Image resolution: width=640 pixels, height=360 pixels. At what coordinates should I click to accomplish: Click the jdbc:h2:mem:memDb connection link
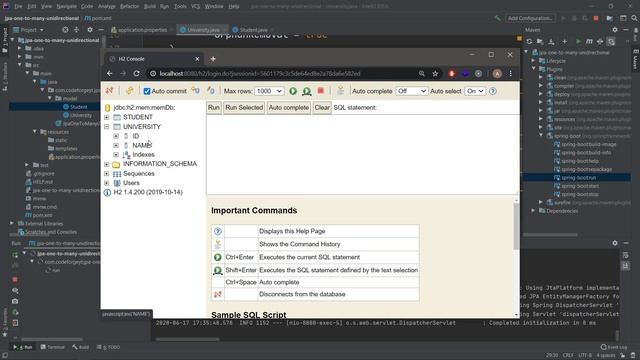pyautogui.click(x=144, y=107)
